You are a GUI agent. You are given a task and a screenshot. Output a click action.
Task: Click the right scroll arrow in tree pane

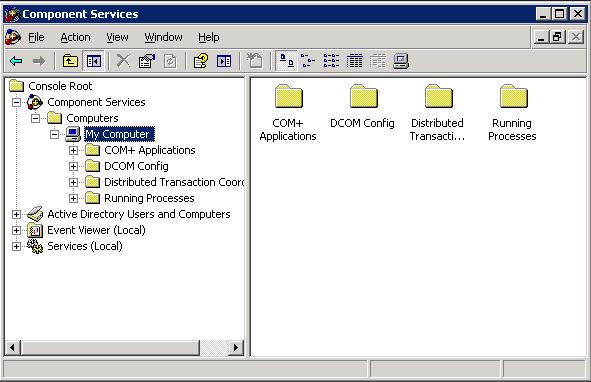(x=236, y=347)
